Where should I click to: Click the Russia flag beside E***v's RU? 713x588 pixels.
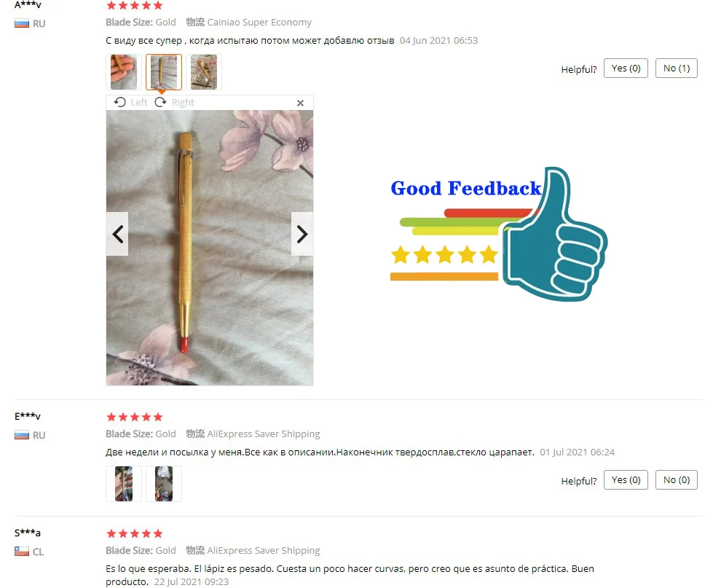pos(22,435)
